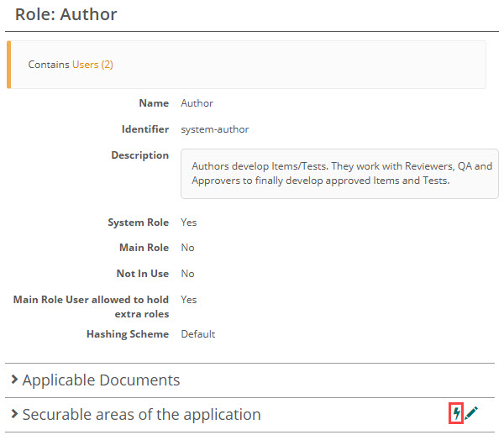
Task: Click the Yes value for extra roles
Action: point(189,300)
